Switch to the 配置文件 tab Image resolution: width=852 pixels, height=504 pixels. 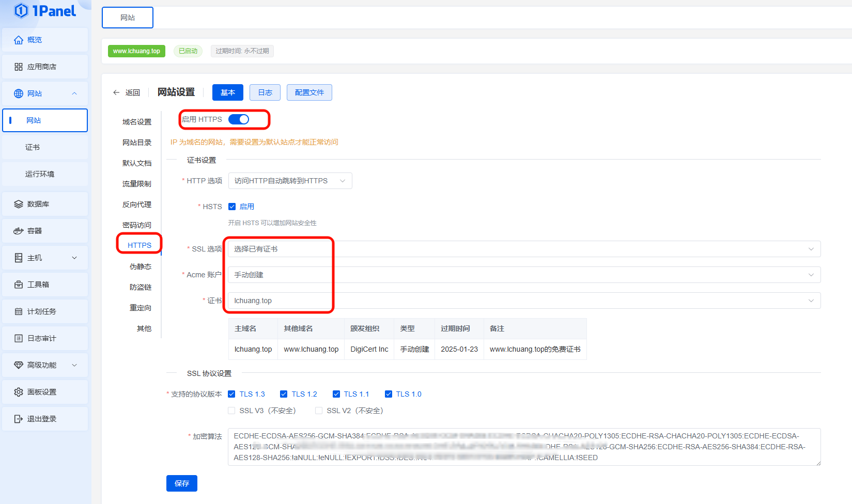tap(309, 92)
